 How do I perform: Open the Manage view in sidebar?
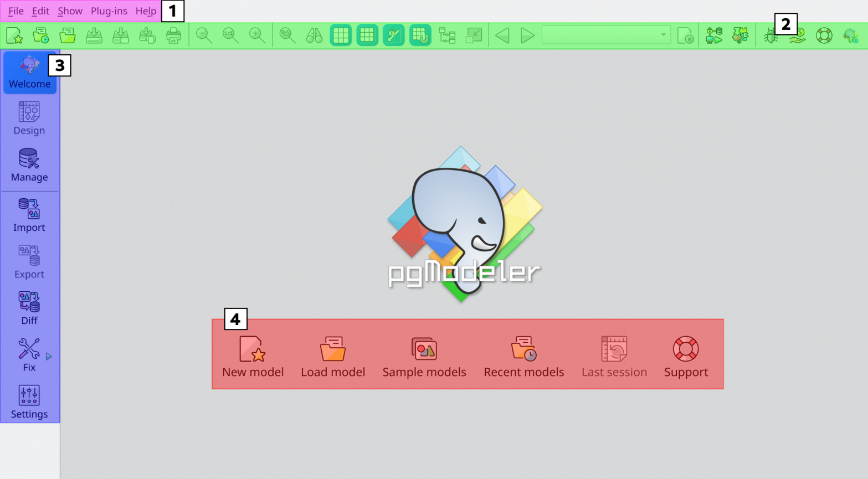30,165
